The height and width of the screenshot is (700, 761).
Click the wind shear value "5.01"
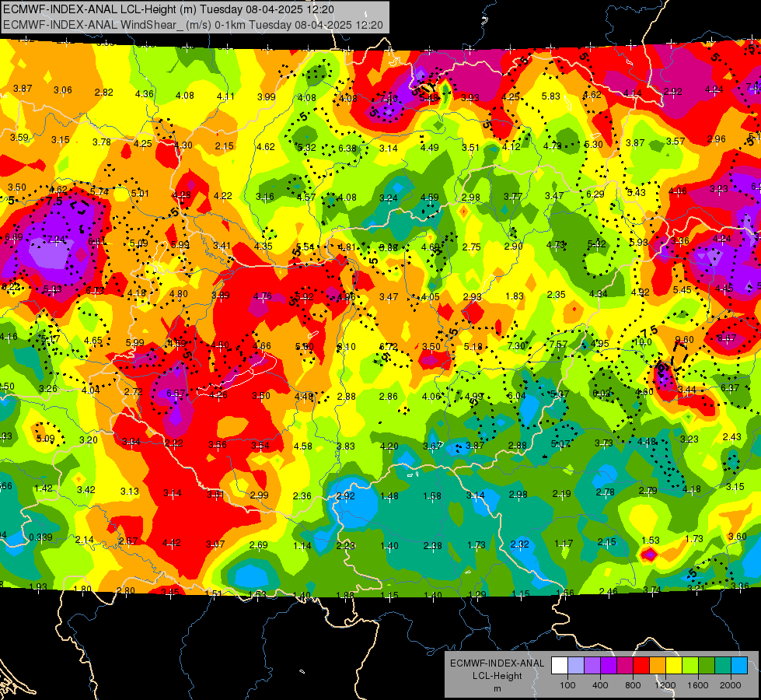click(140, 194)
